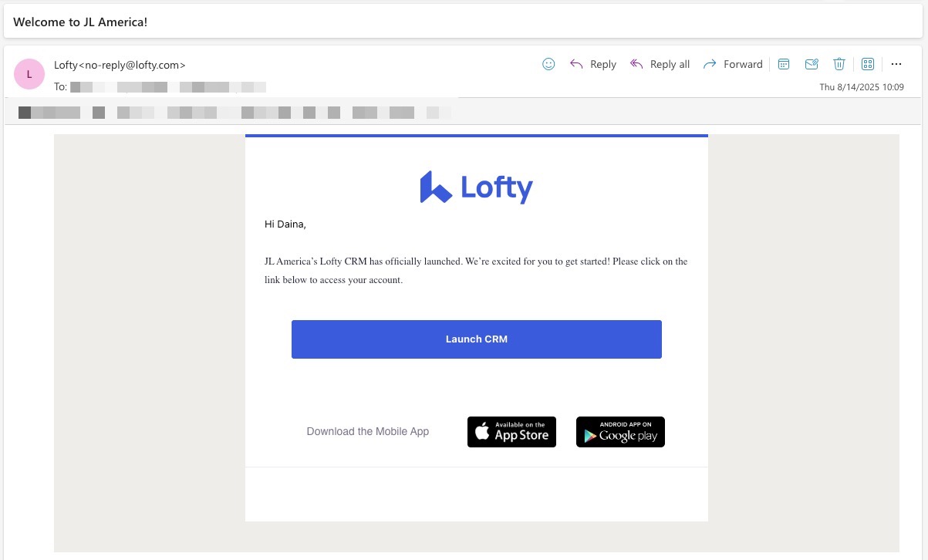The width and height of the screenshot is (928, 560).
Task: Click the calendar meeting icon
Action: [784, 64]
